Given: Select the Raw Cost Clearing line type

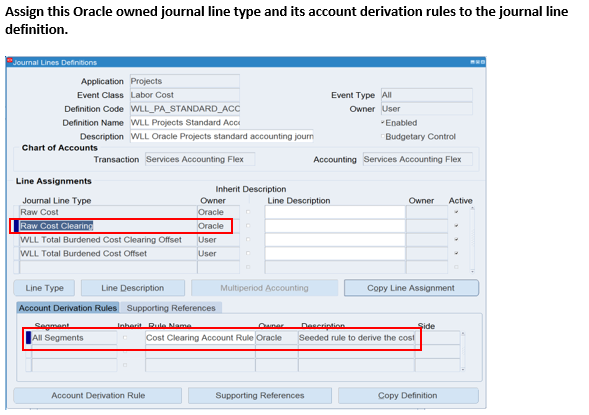Looking at the screenshot, I should (108, 226).
